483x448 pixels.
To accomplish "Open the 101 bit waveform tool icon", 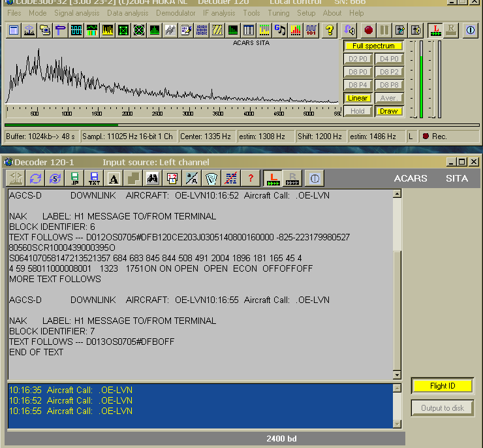I will (311, 30).
